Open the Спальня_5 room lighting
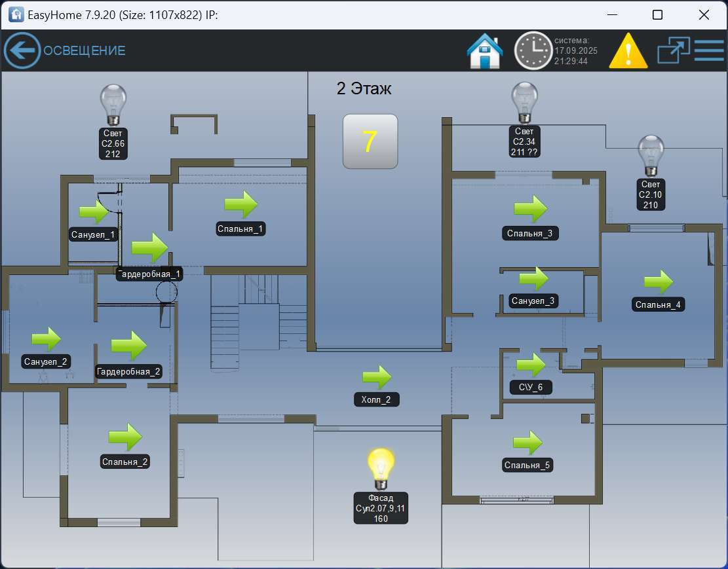The width and height of the screenshot is (728, 569). coord(527,442)
